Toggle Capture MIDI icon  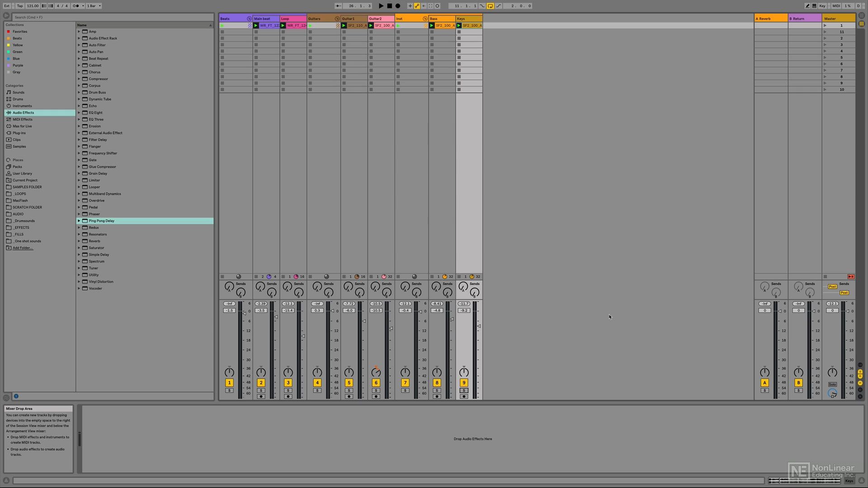pos(430,6)
